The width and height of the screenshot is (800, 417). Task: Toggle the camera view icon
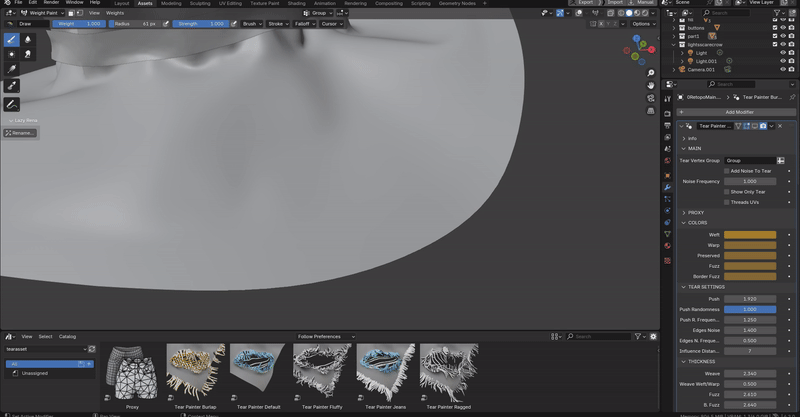pos(651,98)
